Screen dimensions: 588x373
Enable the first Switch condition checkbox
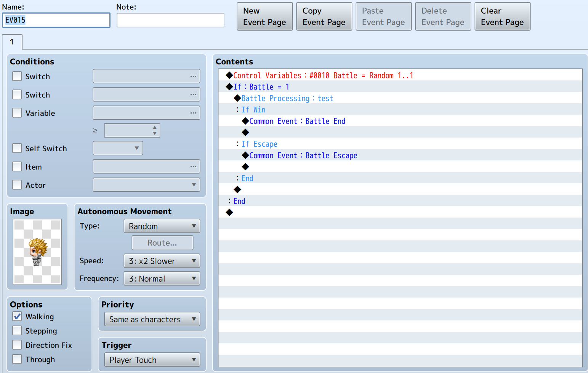click(17, 76)
